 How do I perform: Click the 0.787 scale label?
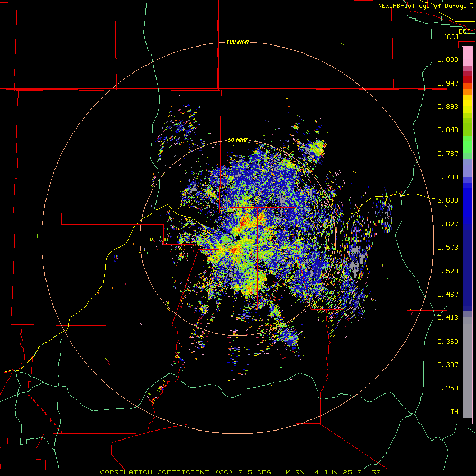click(448, 153)
